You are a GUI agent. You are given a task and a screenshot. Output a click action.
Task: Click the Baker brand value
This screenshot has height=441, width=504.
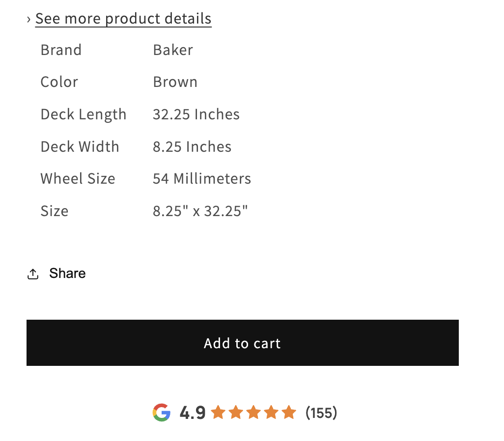point(173,50)
